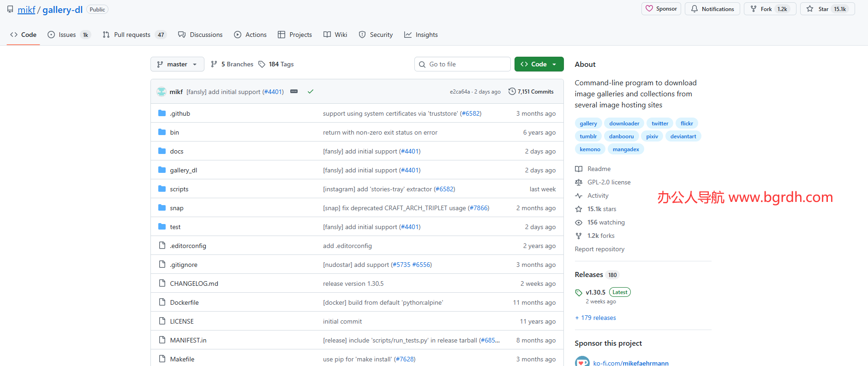Click the Sponsor heart button

[x=661, y=9]
